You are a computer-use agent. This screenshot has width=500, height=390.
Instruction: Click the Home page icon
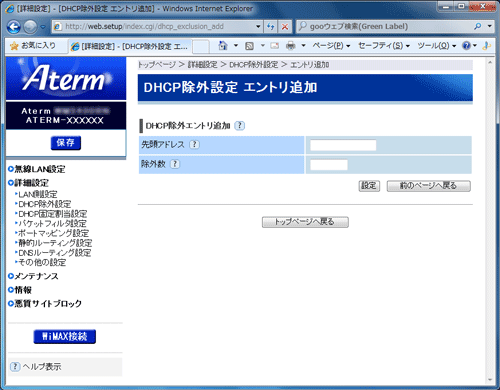(223, 46)
